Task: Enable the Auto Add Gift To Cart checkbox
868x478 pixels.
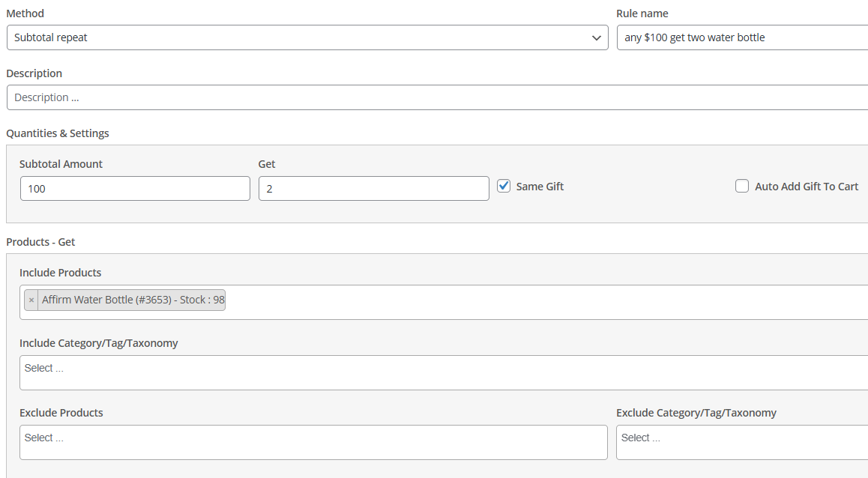Action: 742,187
